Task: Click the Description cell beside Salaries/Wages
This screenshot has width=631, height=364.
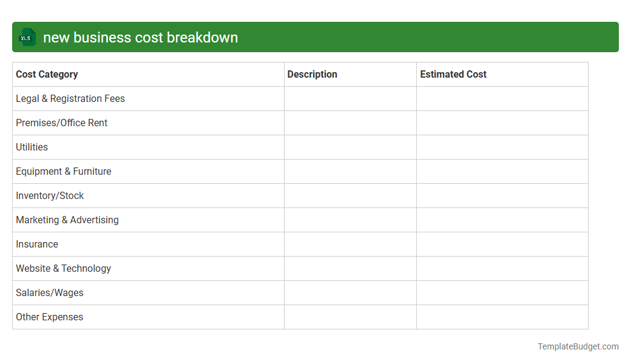Action: (x=349, y=292)
